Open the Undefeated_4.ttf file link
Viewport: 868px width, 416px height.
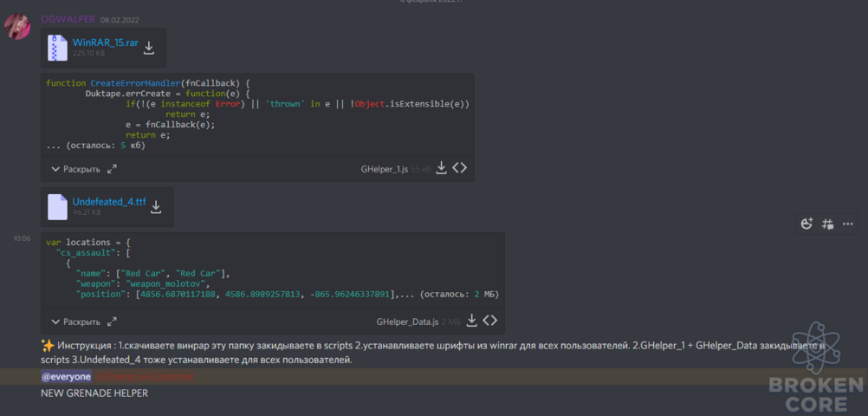109,202
